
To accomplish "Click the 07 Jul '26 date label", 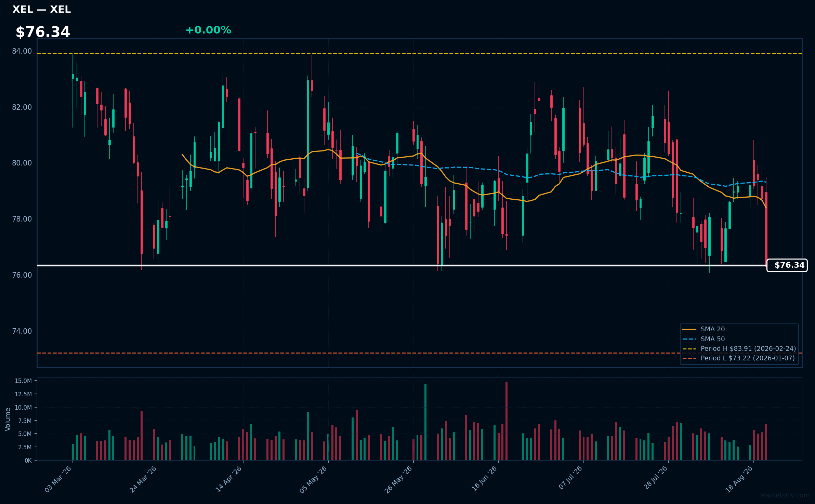I will tap(570, 478).
